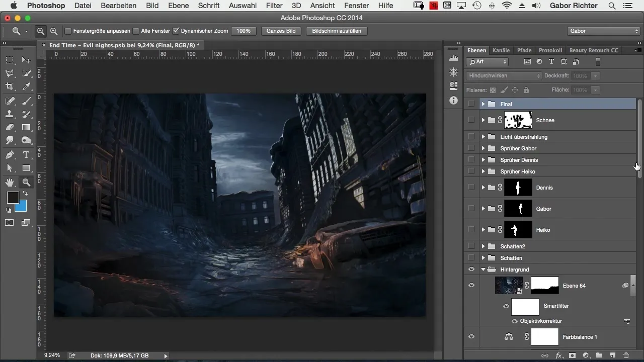Create new group folder icon in layers panel

[599, 355]
